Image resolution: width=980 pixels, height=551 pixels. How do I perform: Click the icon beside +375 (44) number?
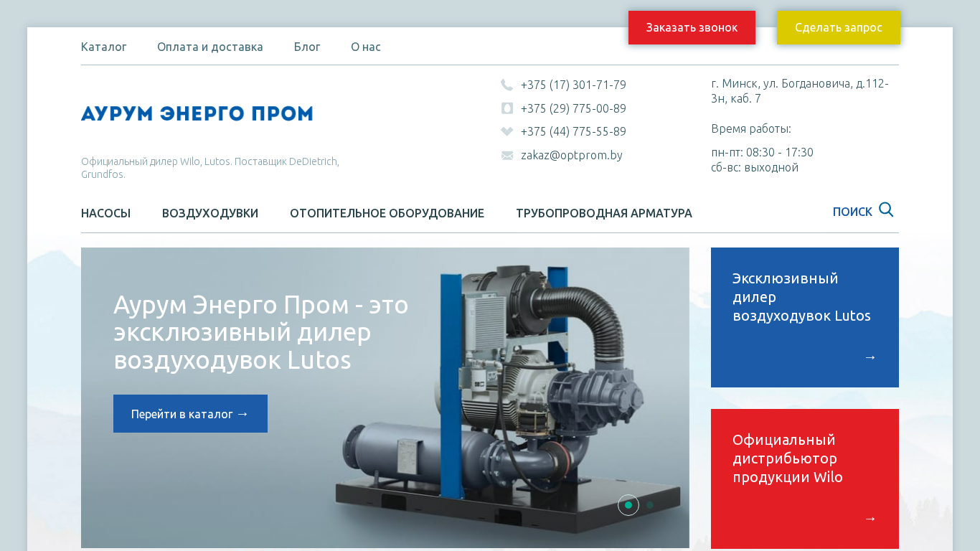pyautogui.click(x=507, y=131)
